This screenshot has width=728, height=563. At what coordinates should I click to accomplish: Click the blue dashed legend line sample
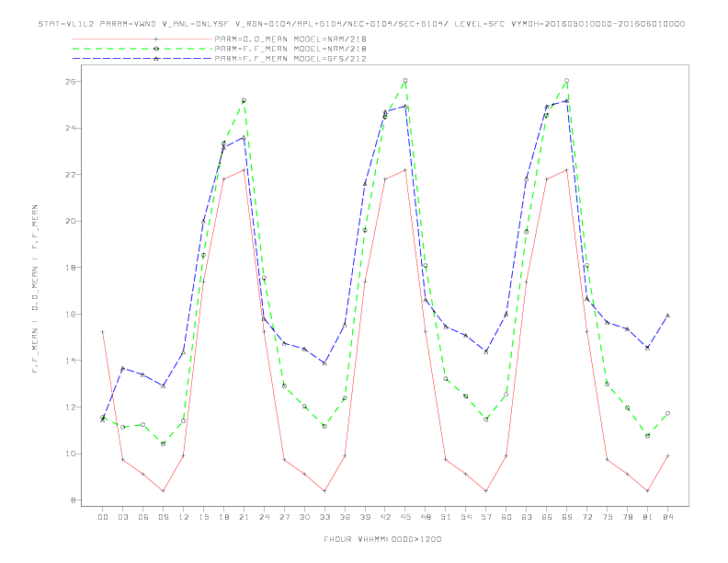point(142,59)
